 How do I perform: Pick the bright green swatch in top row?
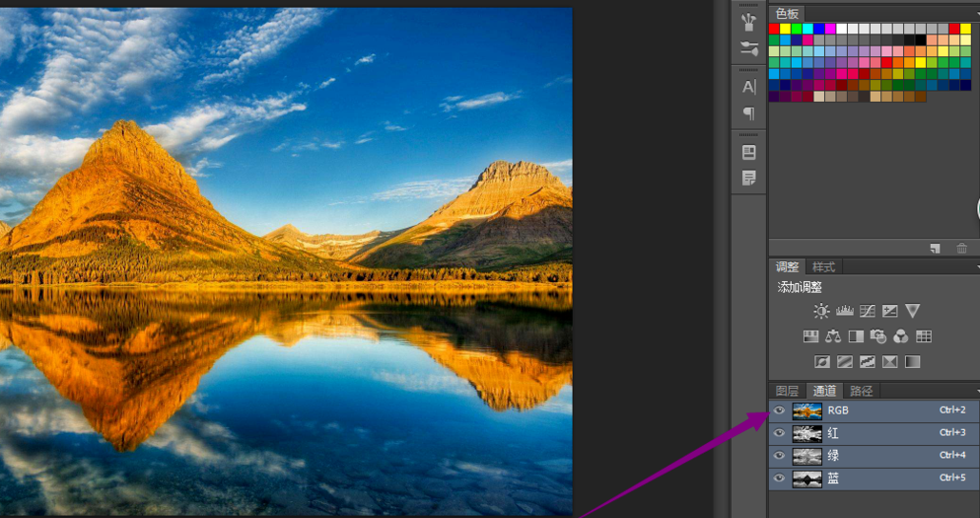[x=797, y=29]
